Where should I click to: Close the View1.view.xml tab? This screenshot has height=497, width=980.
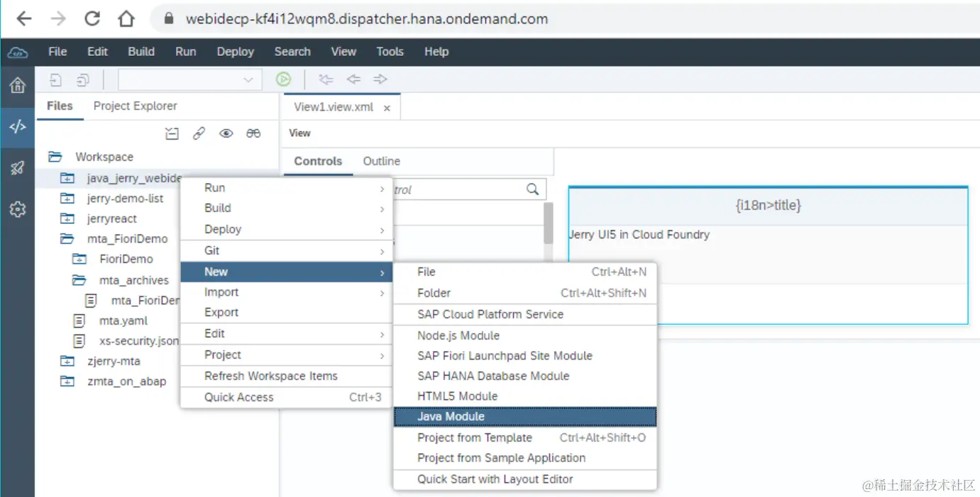point(387,108)
